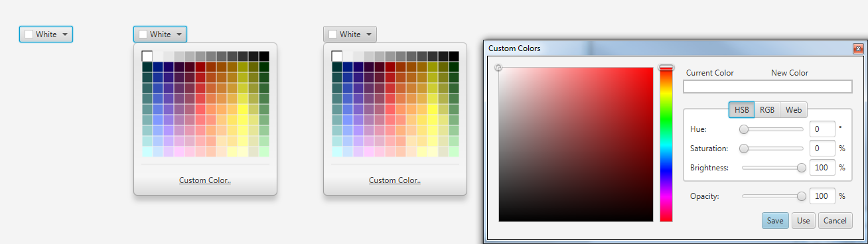Switch to the Web tab
Viewport: 868px width, 244px height.
[794, 110]
